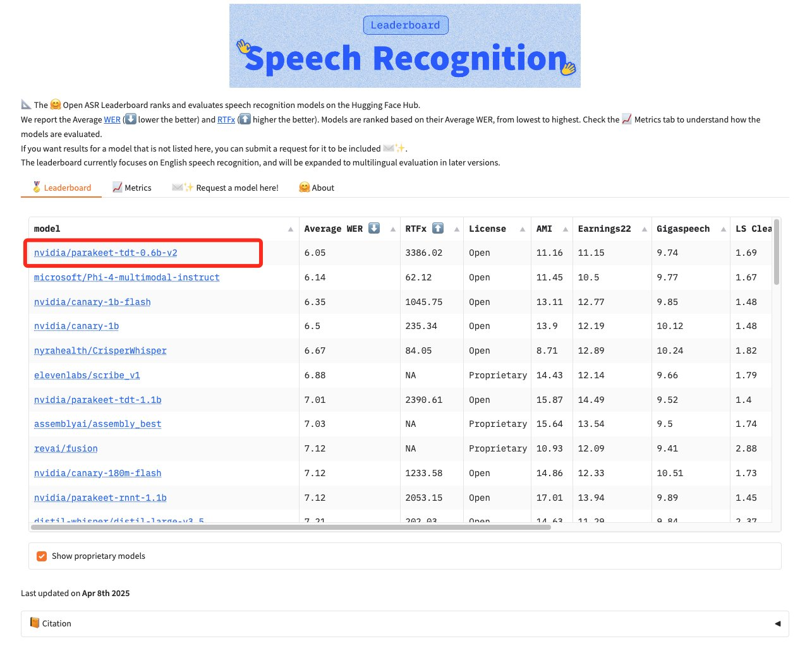This screenshot has width=812, height=646.
Task: Open assemblyai/assembly_best model link
Action: pyautogui.click(x=98, y=424)
